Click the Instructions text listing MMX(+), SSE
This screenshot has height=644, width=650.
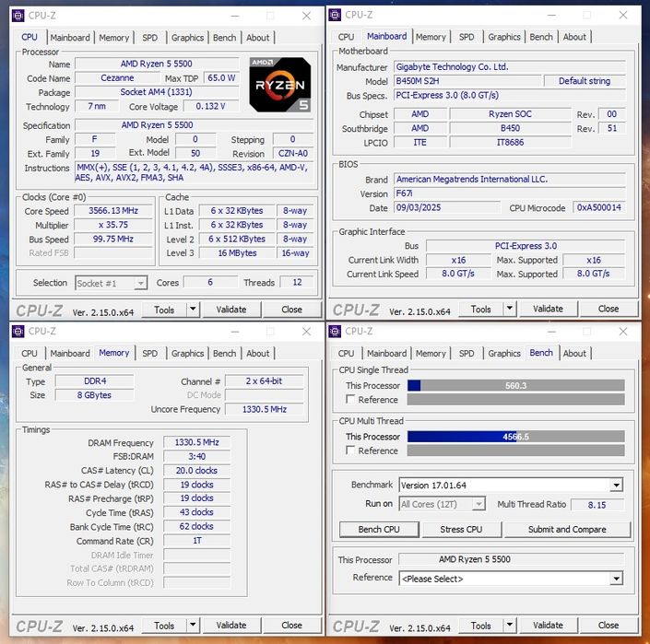point(194,172)
